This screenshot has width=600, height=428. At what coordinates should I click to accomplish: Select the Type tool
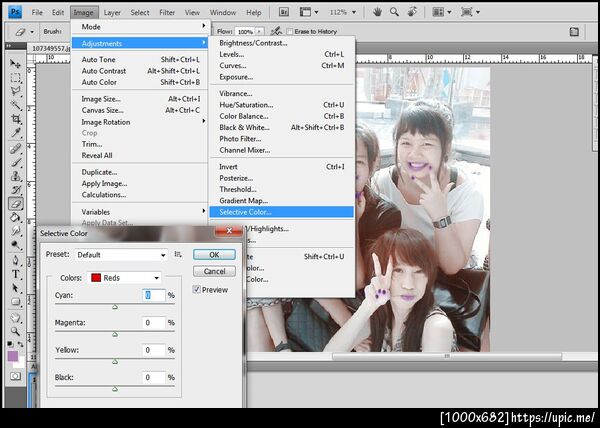point(16,273)
